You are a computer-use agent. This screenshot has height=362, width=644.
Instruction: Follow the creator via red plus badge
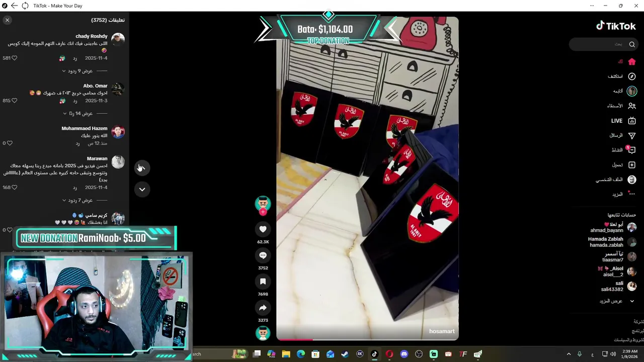pyautogui.click(x=263, y=212)
